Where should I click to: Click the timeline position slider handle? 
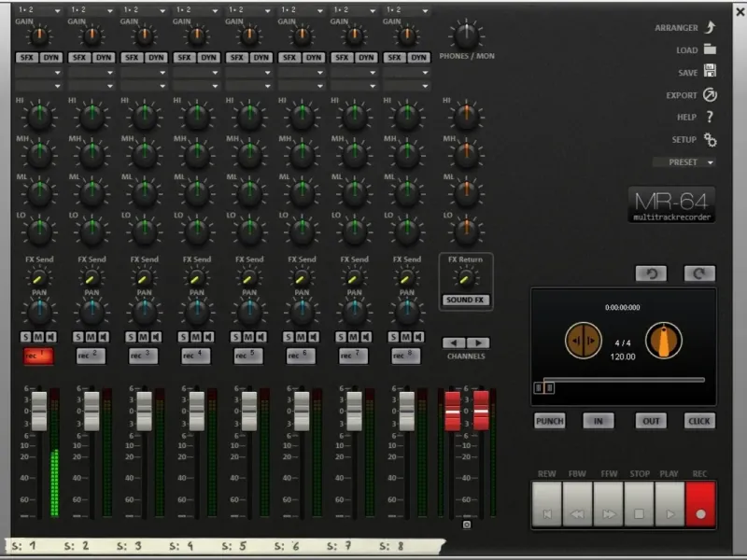pos(543,387)
